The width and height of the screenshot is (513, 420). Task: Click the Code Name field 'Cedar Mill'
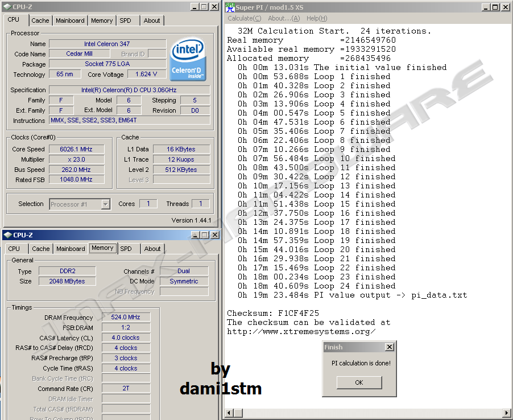pyautogui.click(x=80, y=53)
